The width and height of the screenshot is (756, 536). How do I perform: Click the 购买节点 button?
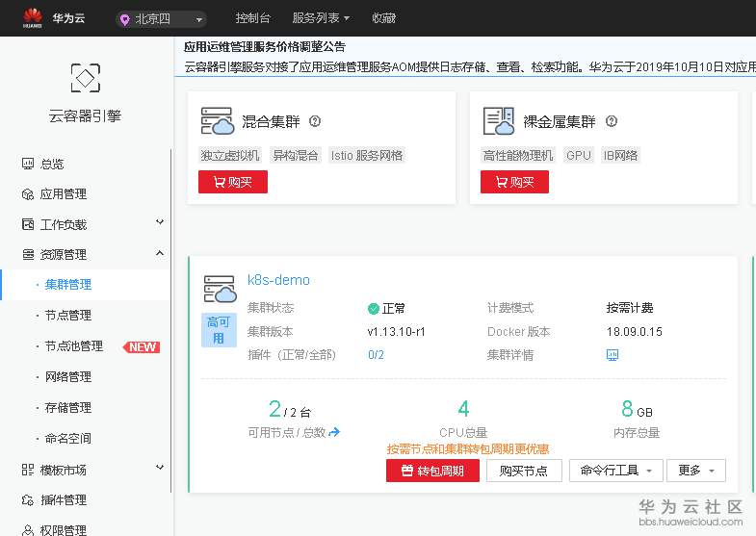524,471
